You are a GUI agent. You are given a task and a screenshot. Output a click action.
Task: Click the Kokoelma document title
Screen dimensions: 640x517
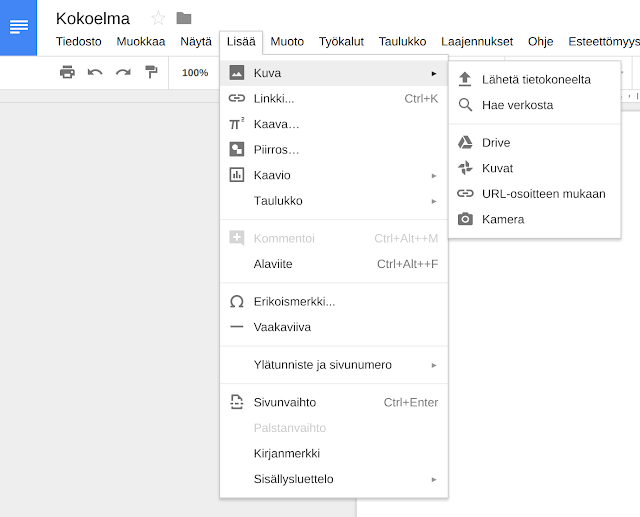point(93,18)
